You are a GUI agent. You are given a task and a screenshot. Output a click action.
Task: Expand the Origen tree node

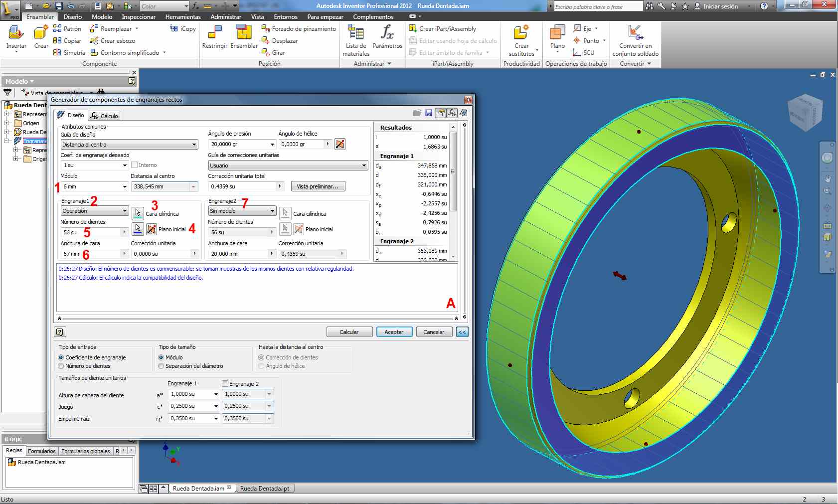click(6, 123)
